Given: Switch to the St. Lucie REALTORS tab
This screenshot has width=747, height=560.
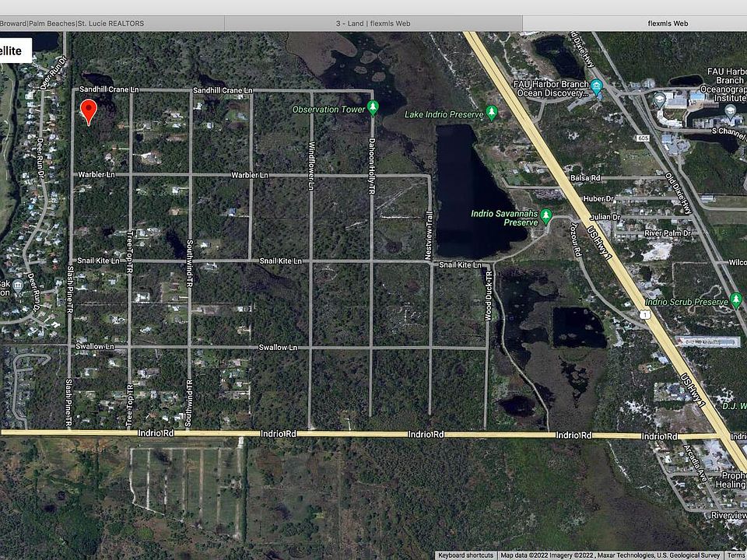Looking at the screenshot, I should 72,23.
